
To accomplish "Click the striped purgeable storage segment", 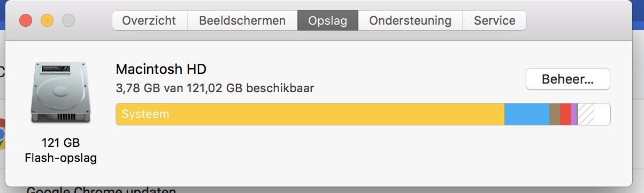I will click(586, 114).
